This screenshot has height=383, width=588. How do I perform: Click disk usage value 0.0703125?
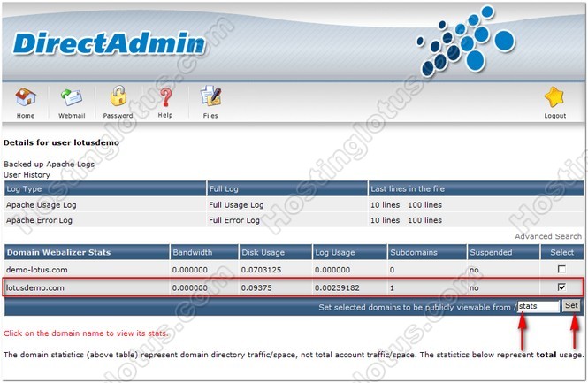tap(261, 270)
